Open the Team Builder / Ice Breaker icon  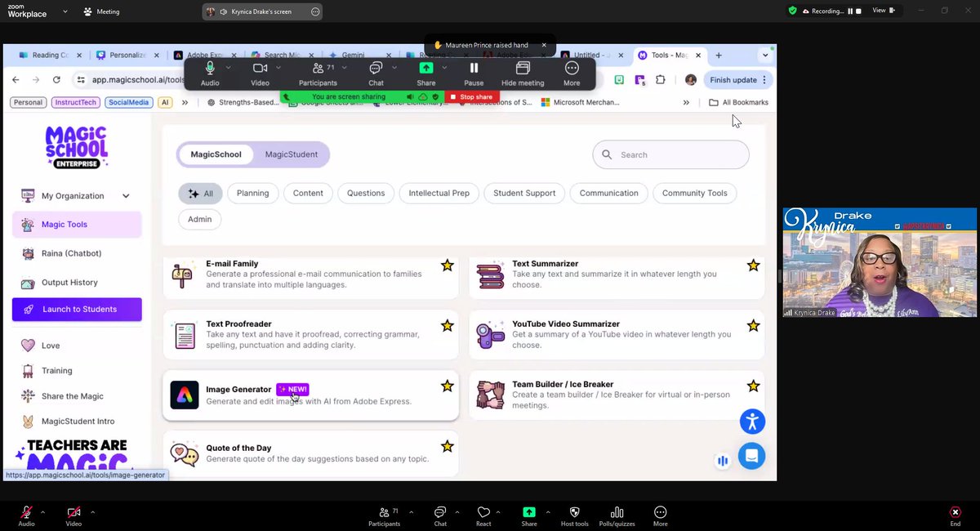click(491, 395)
